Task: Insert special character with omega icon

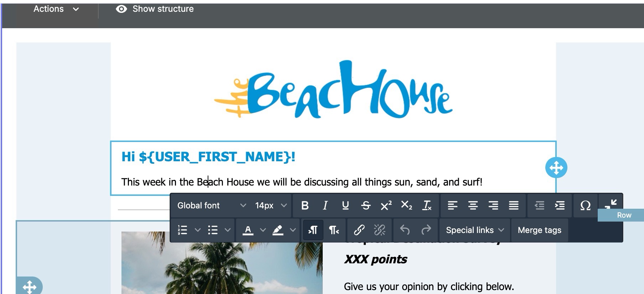Action: click(x=585, y=206)
